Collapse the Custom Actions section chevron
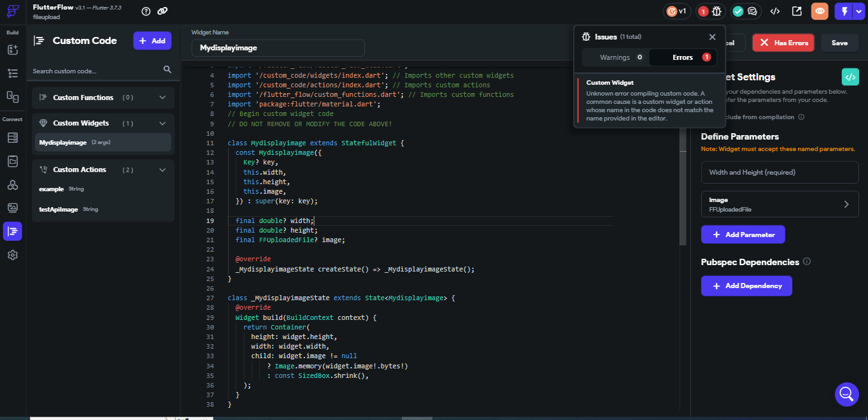This screenshot has width=868, height=420. click(162, 170)
